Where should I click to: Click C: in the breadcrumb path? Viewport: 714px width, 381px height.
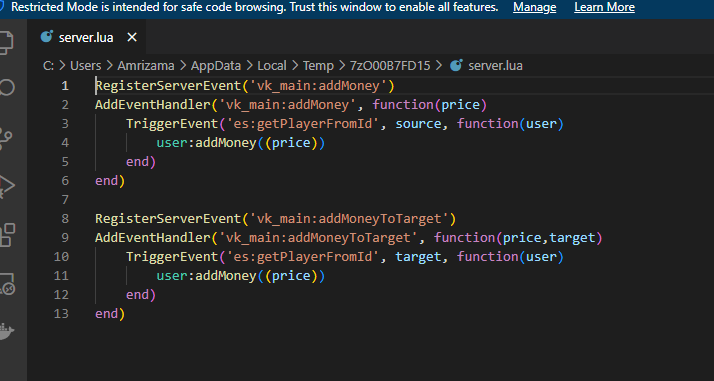click(48, 66)
